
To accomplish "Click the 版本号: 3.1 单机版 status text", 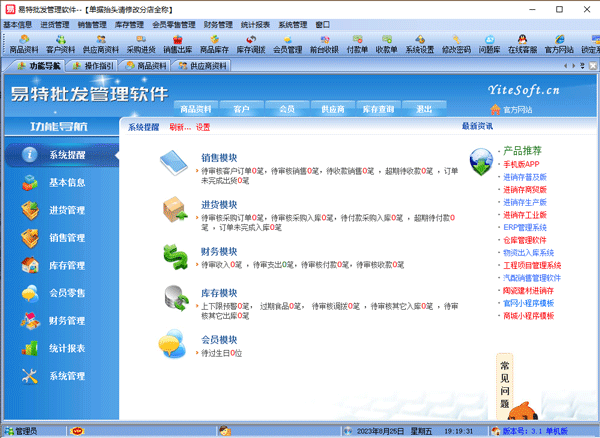I will coord(535,431).
